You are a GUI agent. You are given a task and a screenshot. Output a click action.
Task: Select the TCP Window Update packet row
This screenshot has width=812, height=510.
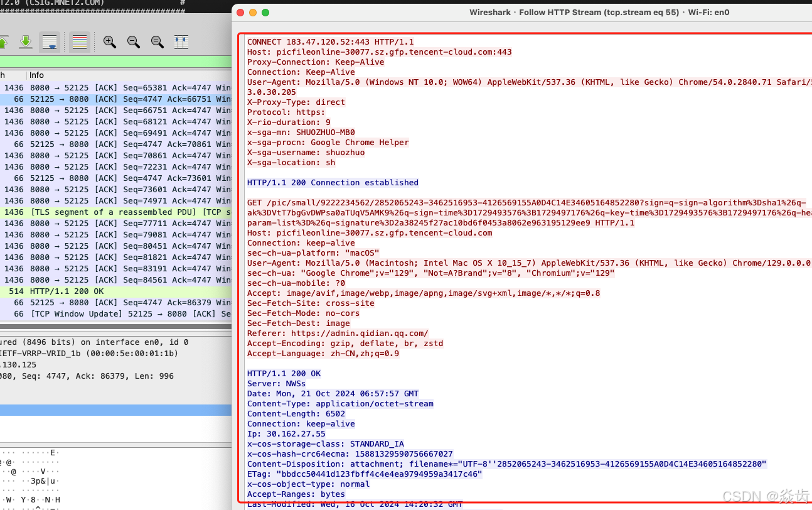[x=115, y=314]
